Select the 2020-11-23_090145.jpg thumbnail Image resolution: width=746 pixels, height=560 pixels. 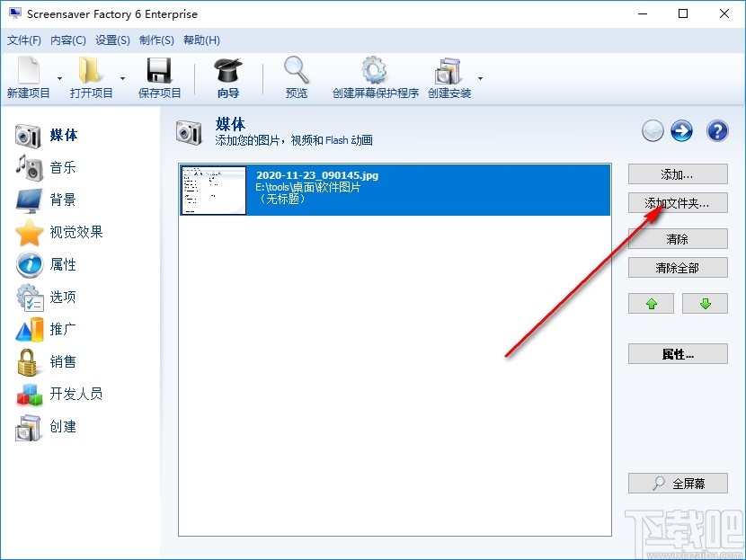214,191
